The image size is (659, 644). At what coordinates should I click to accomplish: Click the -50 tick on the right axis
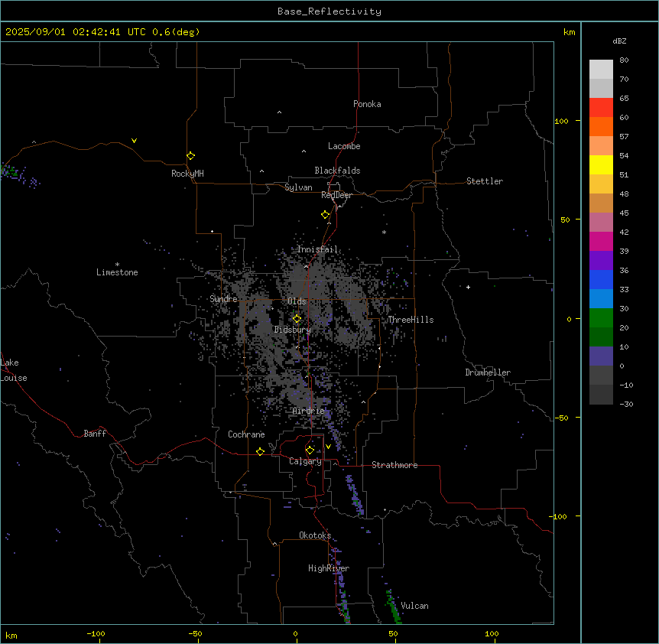tap(560, 418)
